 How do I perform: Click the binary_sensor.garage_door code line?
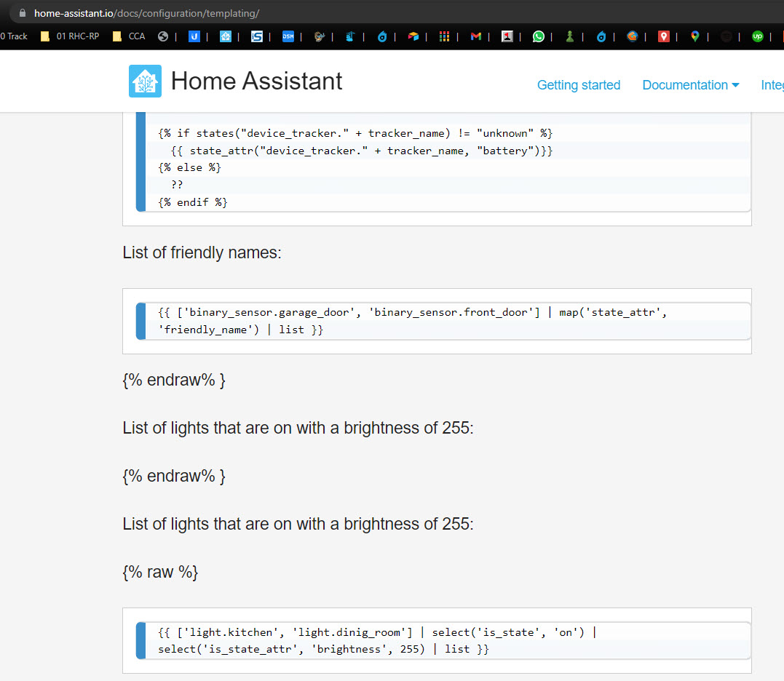click(x=413, y=312)
